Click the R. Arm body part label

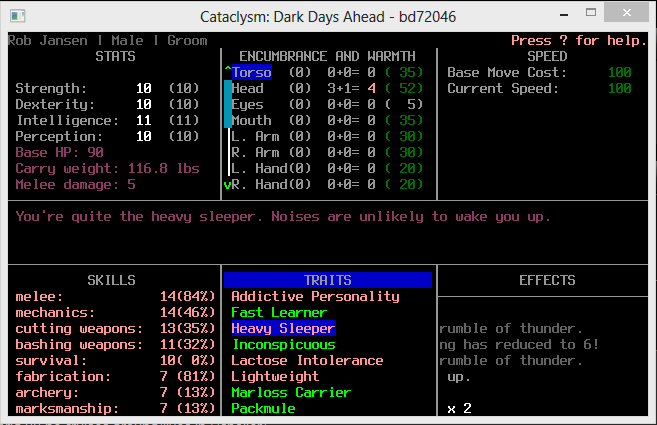[255, 152]
